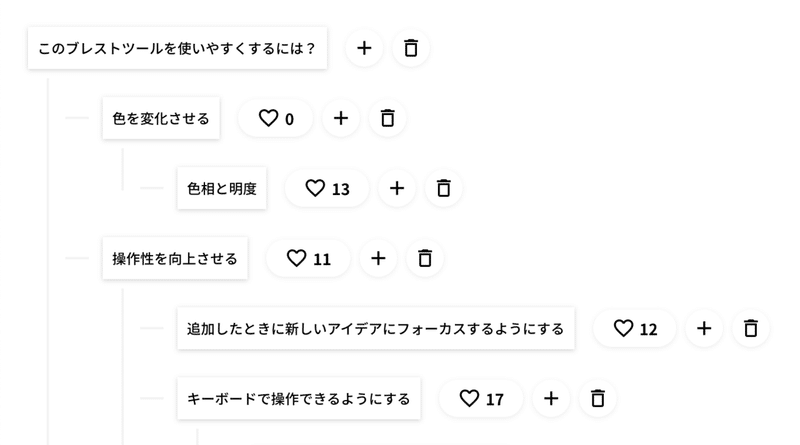Heart the 追加したときに新しいアイデア idea
Image resolution: width=800 pixels, height=445 pixels.
[x=635, y=328]
